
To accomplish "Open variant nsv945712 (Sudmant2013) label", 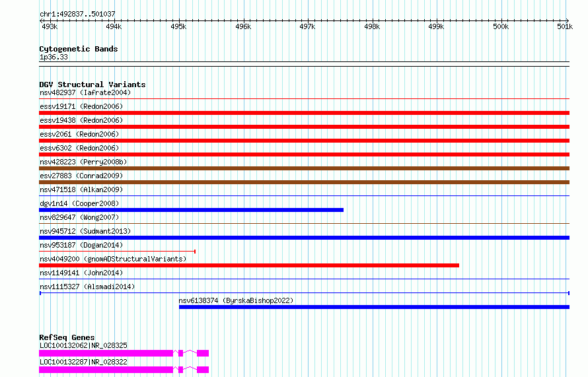I will coord(85,231).
